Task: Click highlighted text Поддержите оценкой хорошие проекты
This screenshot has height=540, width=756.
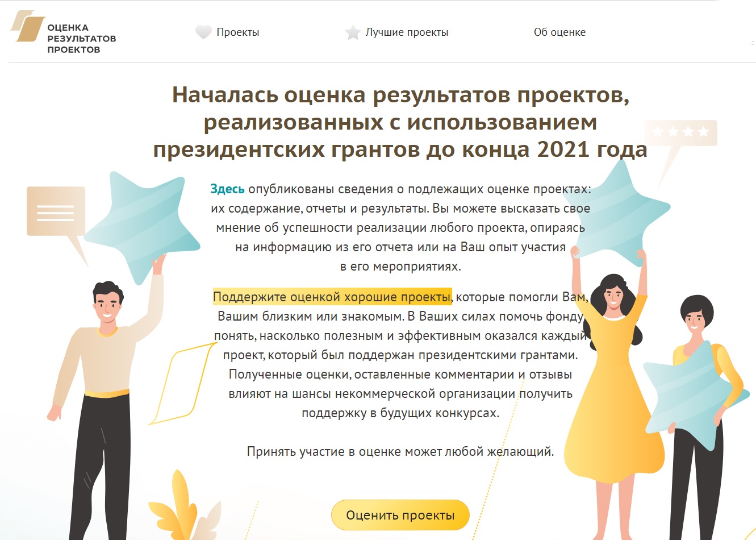Action: coord(332,297)
